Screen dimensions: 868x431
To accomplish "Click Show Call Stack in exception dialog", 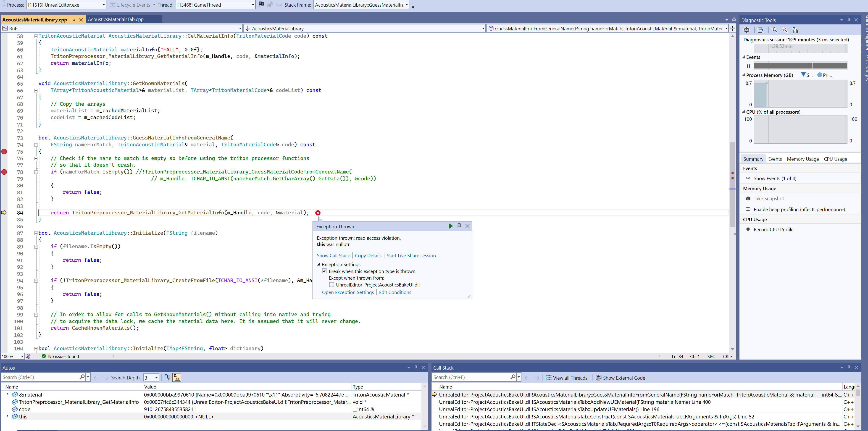I will [333, 255].
